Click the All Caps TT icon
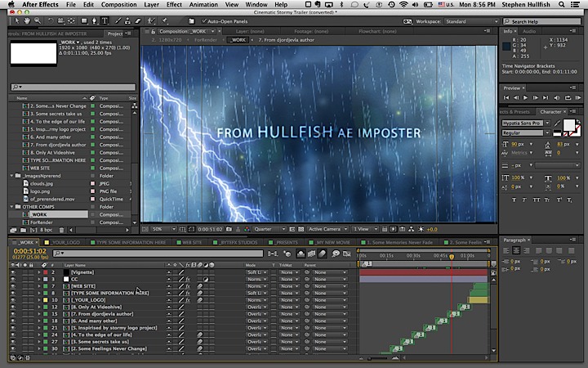The image size is (588, 368). click(x=537, y=200)
